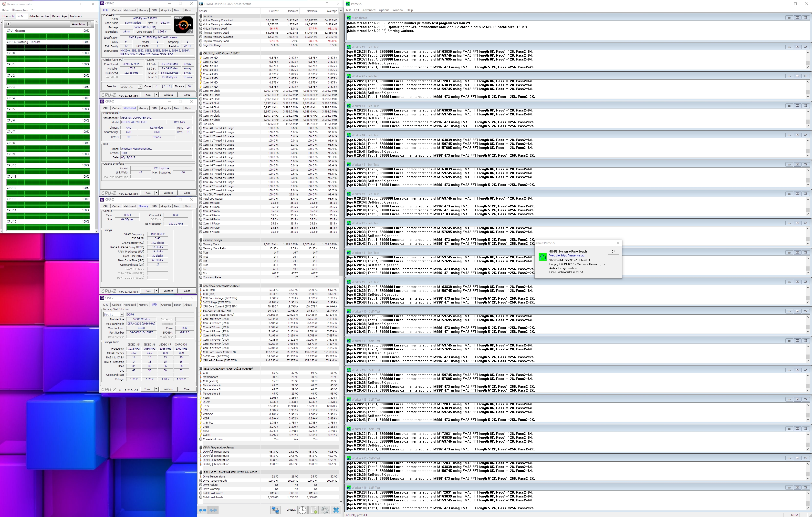Open http://mersenne.org link in About dialog
The height and width of the screenshot is (517, 812).
click(x=573, y=255)
